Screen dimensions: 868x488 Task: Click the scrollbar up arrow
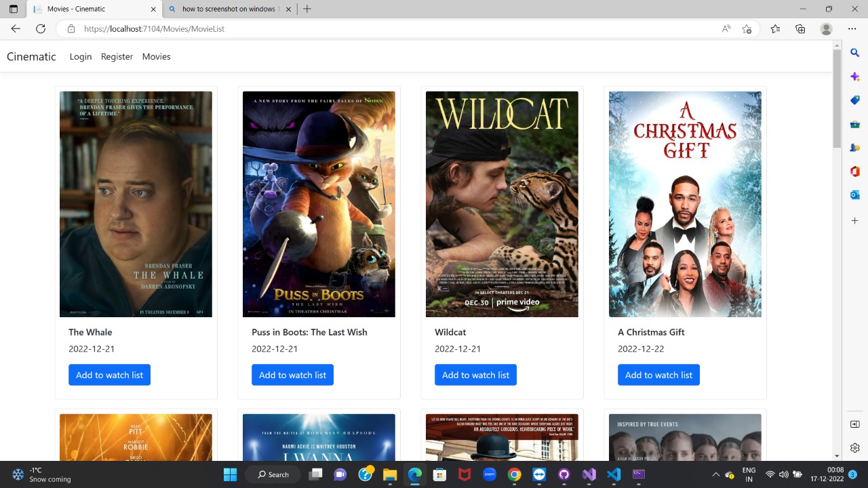[837, 45]
